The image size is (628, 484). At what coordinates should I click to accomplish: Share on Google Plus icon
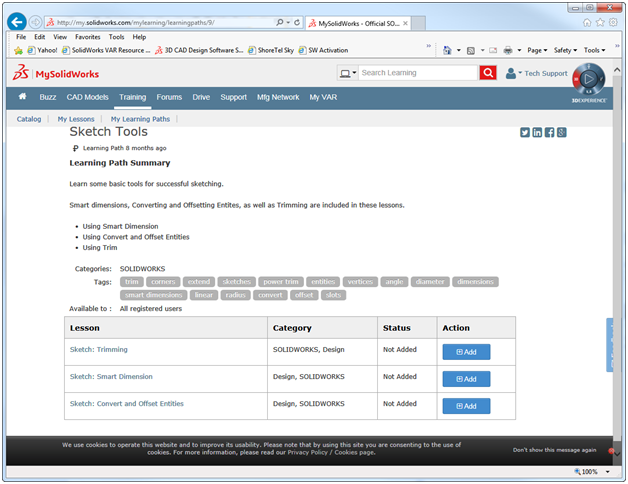562,132
